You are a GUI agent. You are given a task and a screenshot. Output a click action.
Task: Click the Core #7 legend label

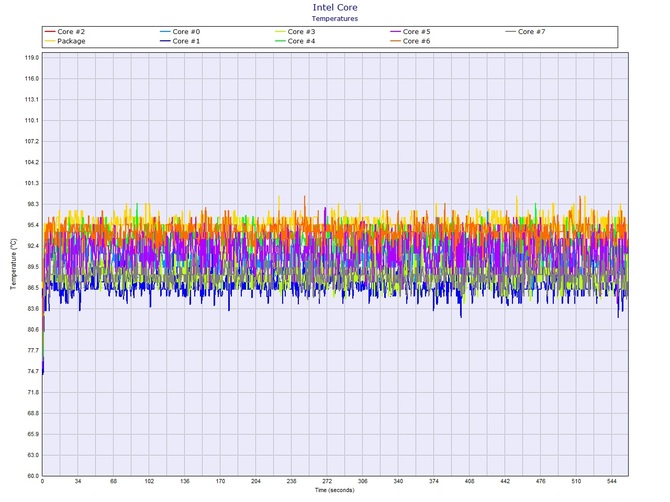pyautogui.click(x=532, y=32)
